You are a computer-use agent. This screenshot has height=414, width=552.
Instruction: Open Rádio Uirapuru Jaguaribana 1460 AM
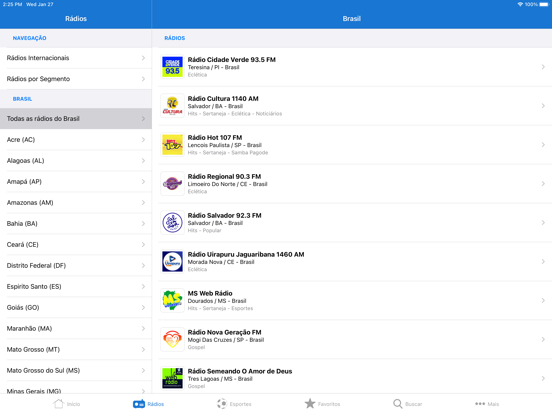point(352,262)
